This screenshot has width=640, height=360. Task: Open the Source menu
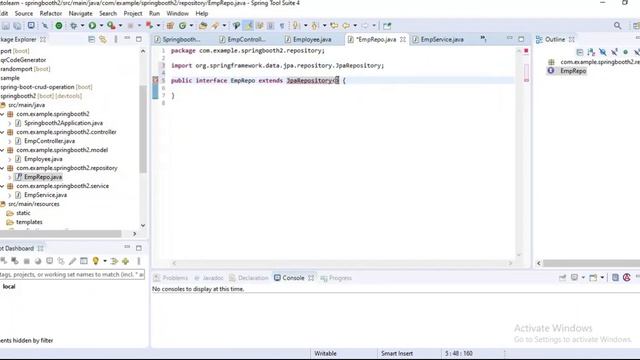(24, 13)
